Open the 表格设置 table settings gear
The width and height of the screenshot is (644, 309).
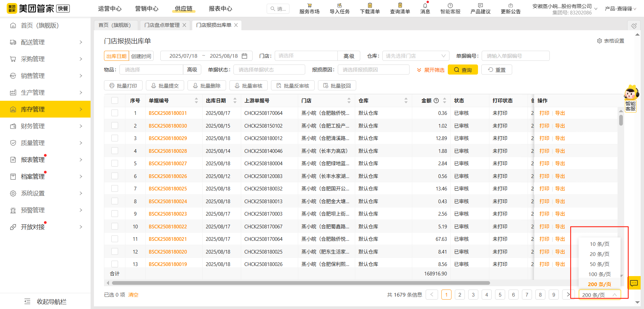click(x=600, y=41)
